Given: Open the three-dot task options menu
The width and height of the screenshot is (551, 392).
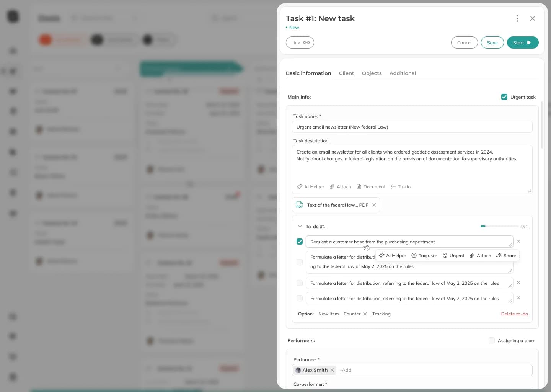Looking at the screenshot, I should coord(517,18).
